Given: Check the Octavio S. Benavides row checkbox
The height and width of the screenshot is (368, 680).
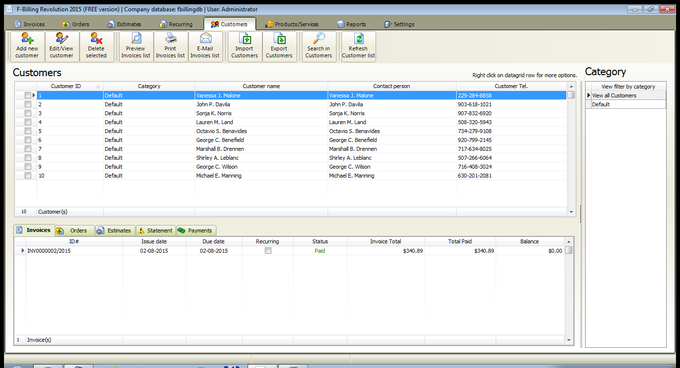Looking at the screenshot, I should coord(28,131).
